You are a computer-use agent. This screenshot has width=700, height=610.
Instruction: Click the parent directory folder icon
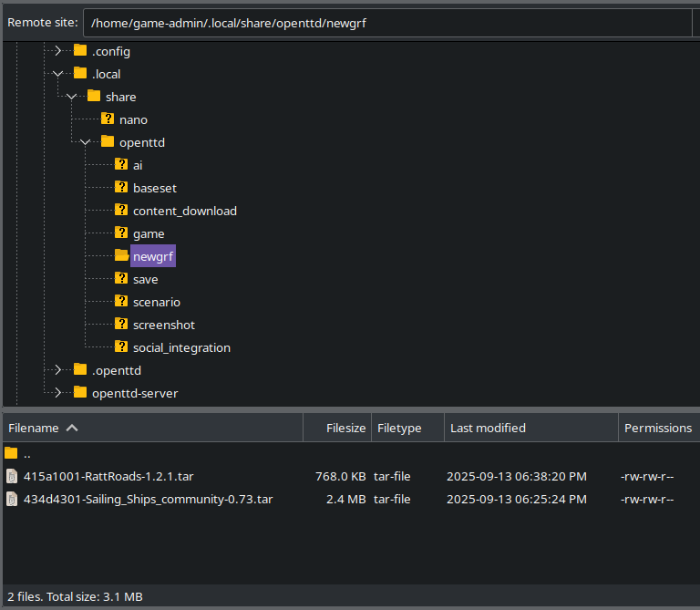tap(11, 453)
